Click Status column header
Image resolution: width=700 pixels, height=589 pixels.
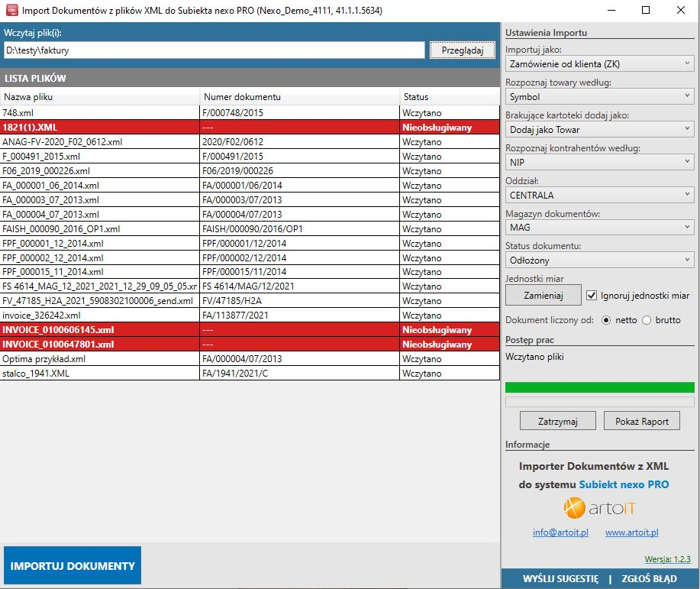[x=450, y=96]
